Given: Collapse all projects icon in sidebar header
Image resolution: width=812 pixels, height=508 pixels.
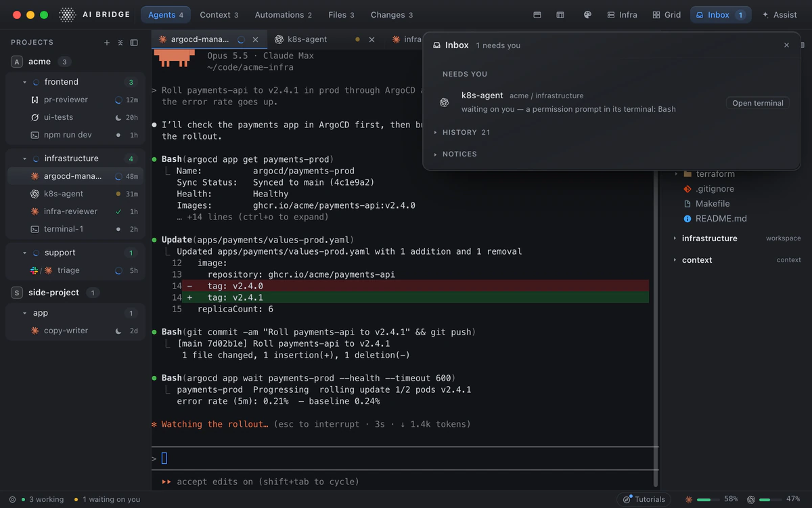Looking at the screenshot, I should [x=120, y=43].
